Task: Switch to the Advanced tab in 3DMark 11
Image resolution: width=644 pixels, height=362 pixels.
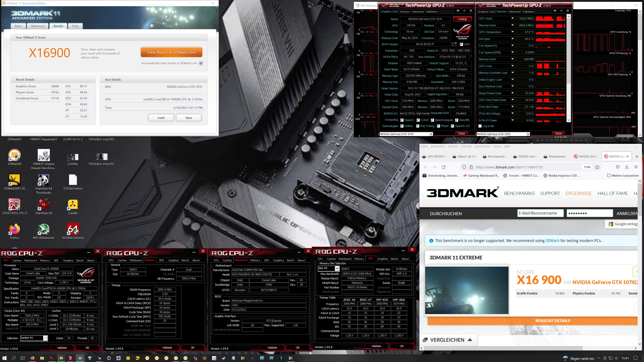Action: [38, 26]
